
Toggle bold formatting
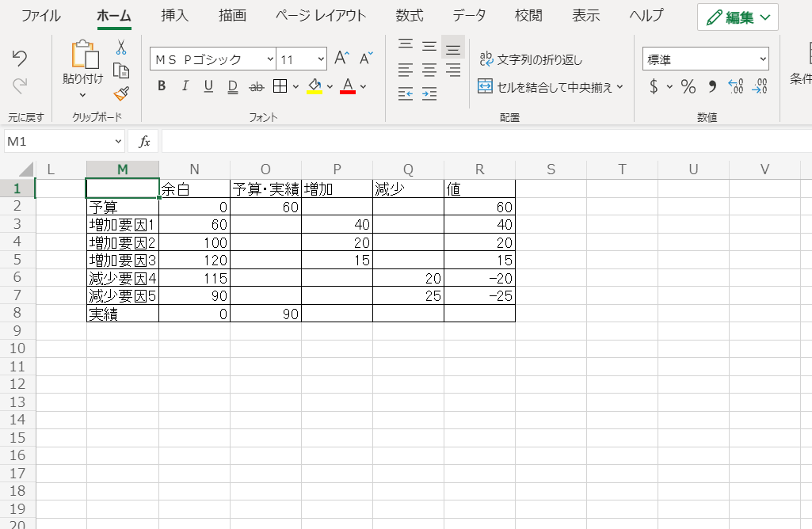pyautogui.click(x=162, y=86)
